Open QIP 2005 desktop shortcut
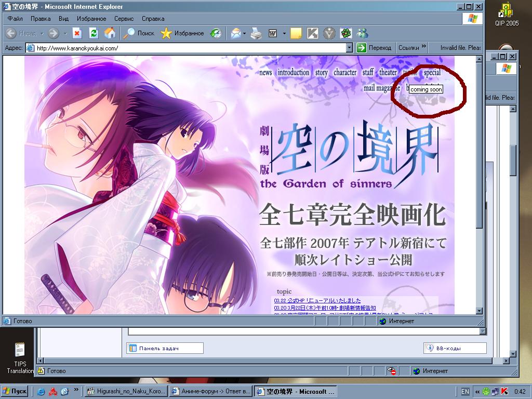Image resolution: width=532 pixels, height=399 pixels. tap(507, 14)
